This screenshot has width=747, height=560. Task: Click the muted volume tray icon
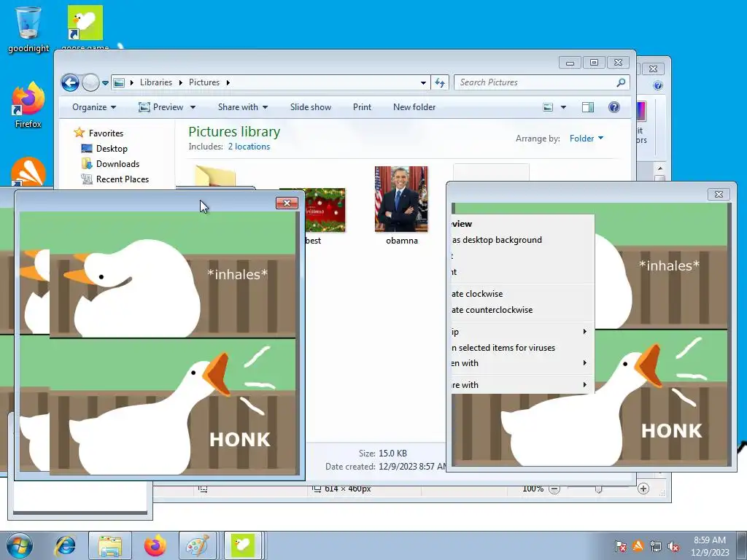pos(673,546)
